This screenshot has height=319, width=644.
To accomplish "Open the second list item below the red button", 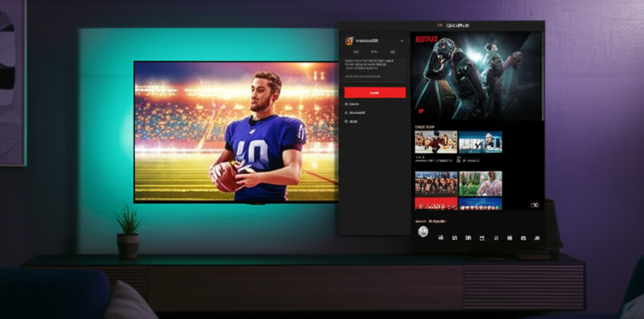I will coord(355,113).
